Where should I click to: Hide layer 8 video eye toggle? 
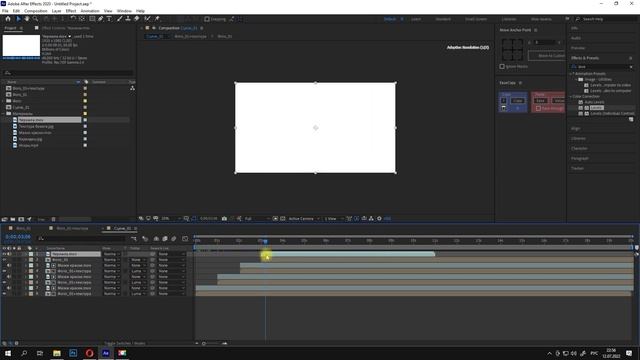tap(4, 294)
